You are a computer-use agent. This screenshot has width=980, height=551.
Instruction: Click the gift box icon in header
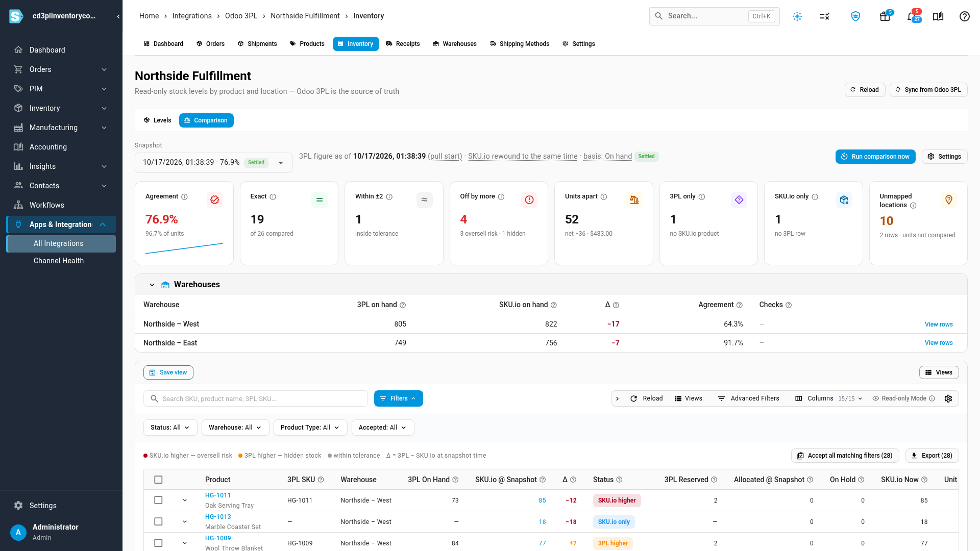[885, 16]
